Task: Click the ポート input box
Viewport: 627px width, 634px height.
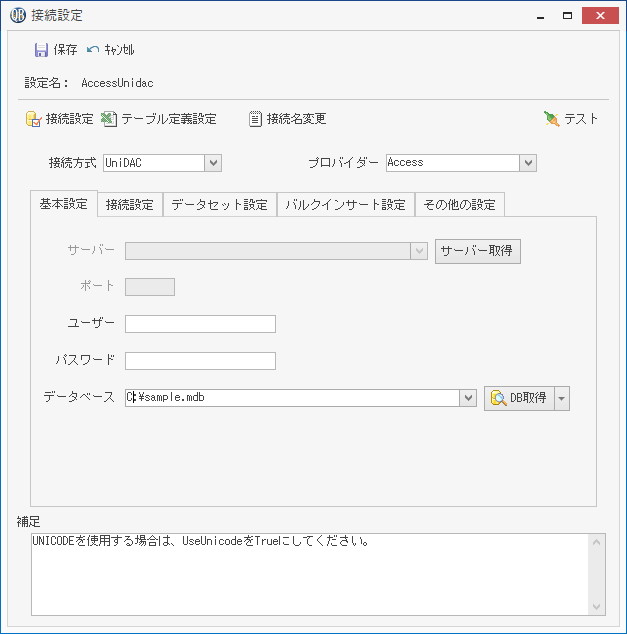Action: click(150, 287)
